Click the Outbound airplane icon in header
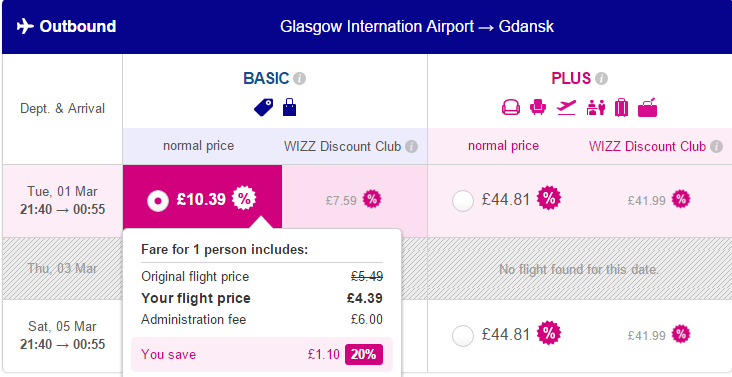Image resolution: width=732 pixels, height=377 pixels. tap(25, 26)
